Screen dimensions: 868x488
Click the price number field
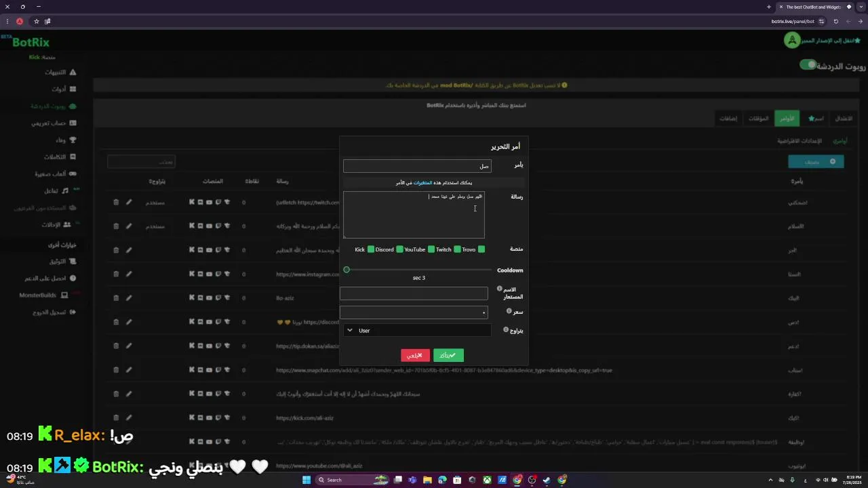point(414,312)
